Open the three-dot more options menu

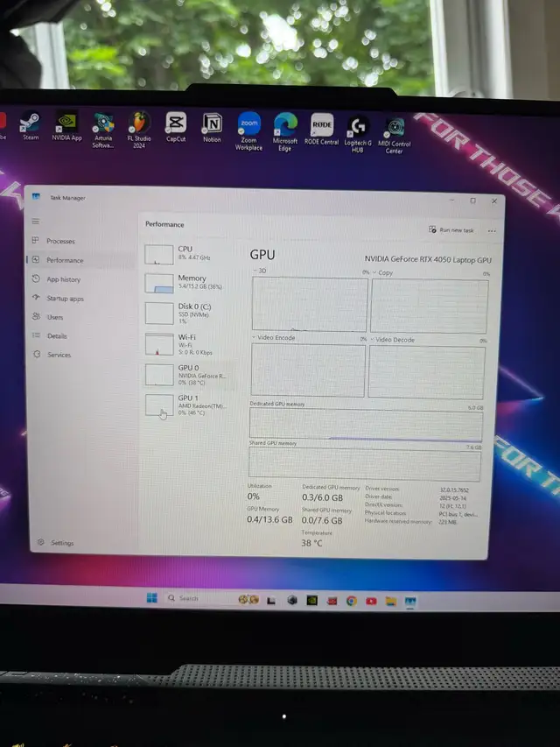492,231
